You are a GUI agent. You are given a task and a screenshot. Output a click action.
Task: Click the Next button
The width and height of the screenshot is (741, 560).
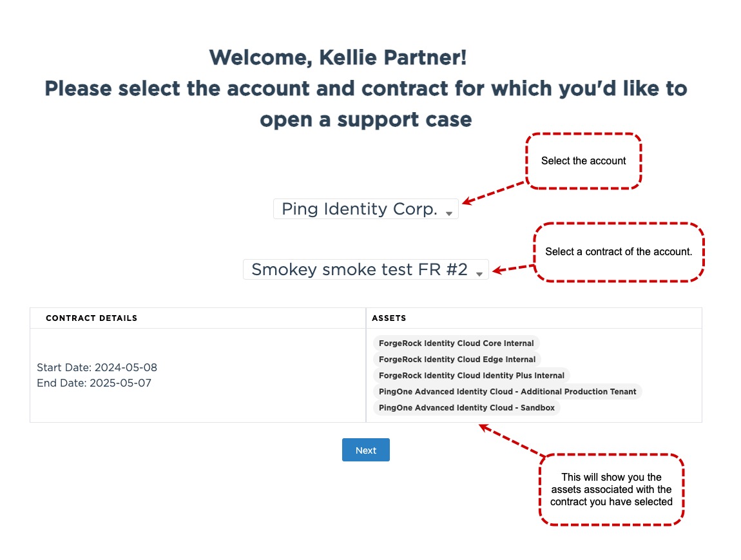click(x=365, y=450)
